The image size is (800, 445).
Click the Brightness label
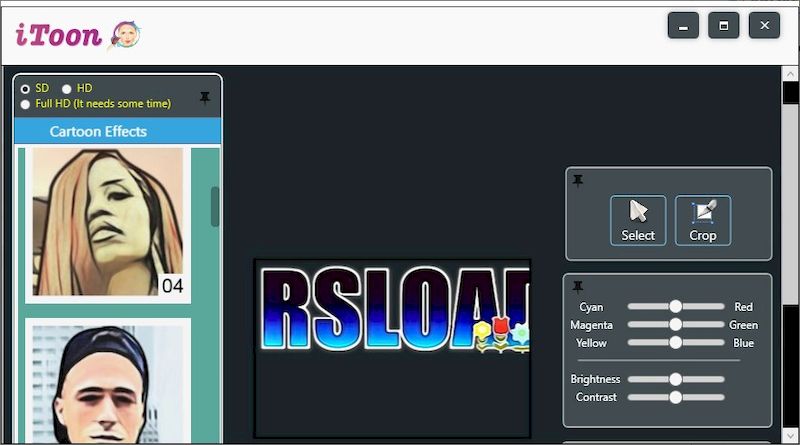[595, 379]
